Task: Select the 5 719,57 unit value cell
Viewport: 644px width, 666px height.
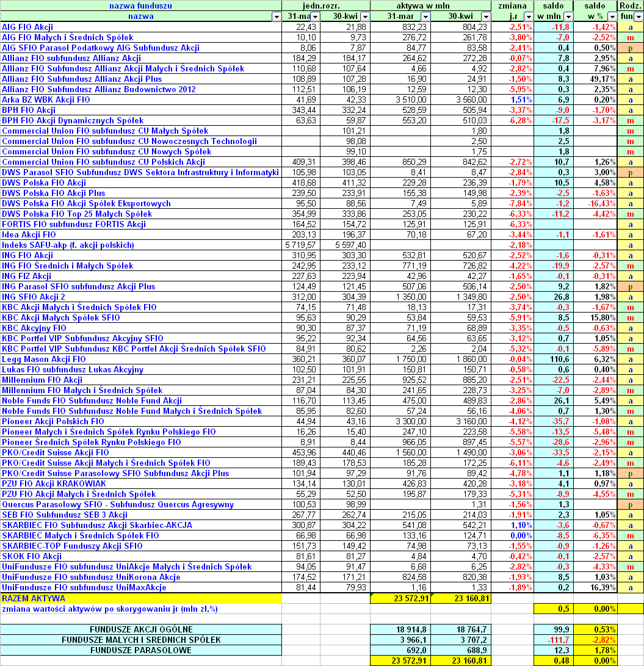Action: pos(301,245)
